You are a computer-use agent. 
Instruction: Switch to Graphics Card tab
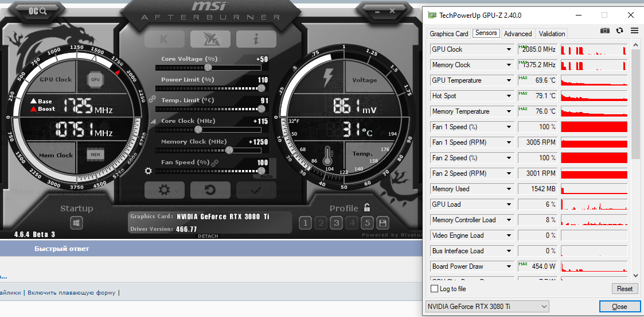pyautogui.click(x=449, y=34)
